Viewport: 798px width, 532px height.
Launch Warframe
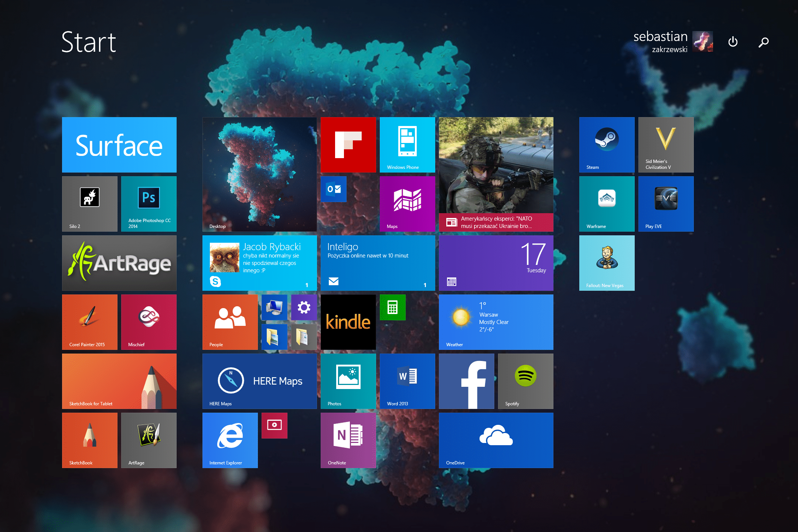click(x=607, y=204)
